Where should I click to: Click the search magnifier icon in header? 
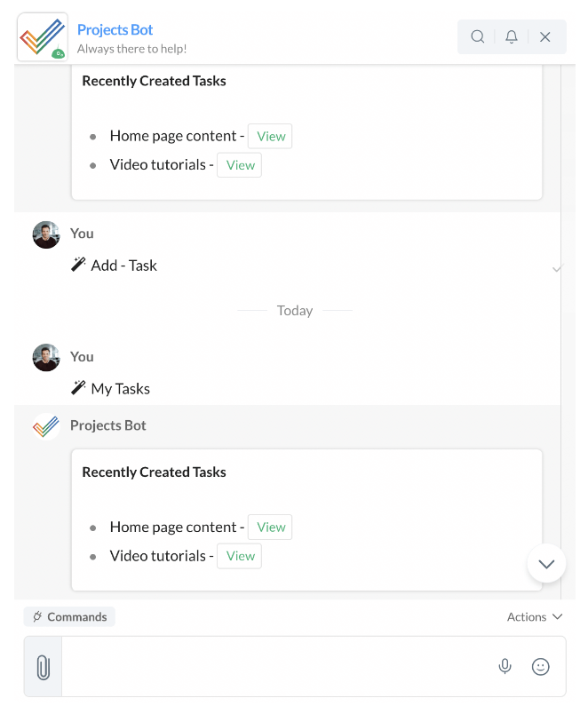(x=478, y=36)
